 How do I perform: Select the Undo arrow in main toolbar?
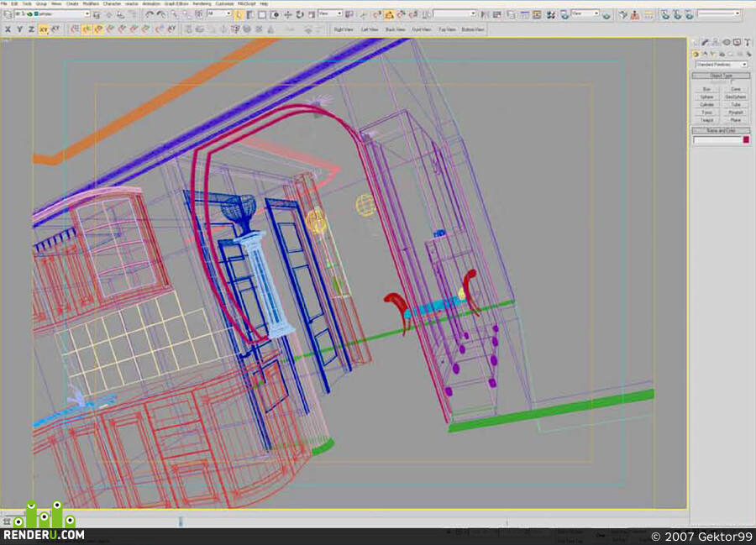[x=150, y=14]
